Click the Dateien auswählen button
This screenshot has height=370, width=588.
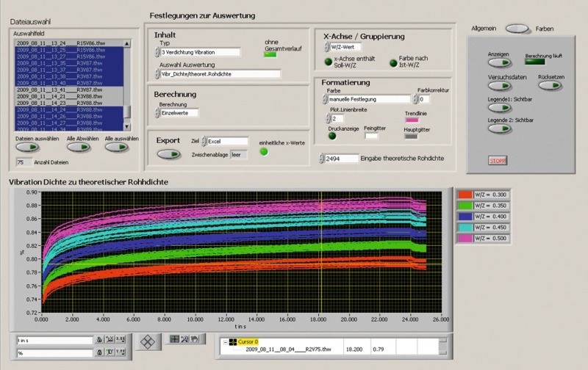pos(27,147)
